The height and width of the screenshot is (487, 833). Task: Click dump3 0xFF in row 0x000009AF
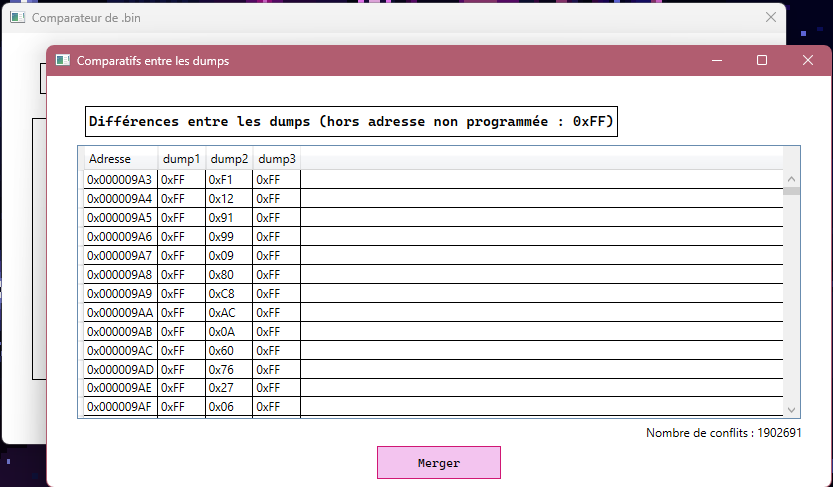pyautogui.click(x=268, y=407)
